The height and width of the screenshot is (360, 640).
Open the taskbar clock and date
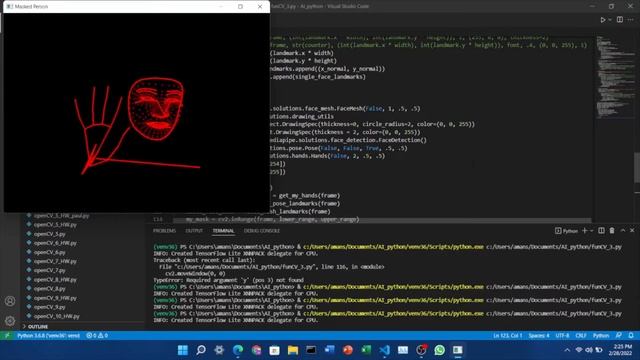[x=620, y=350]
